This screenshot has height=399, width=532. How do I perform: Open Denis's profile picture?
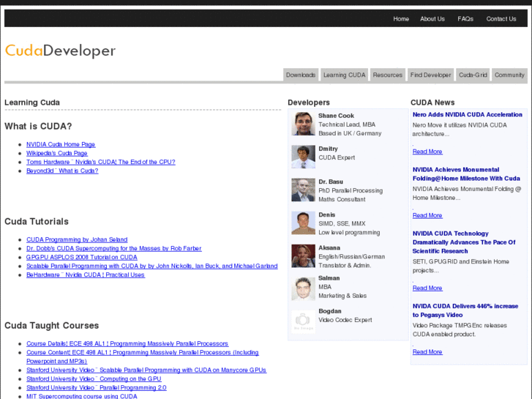click(x=304, y=223)
